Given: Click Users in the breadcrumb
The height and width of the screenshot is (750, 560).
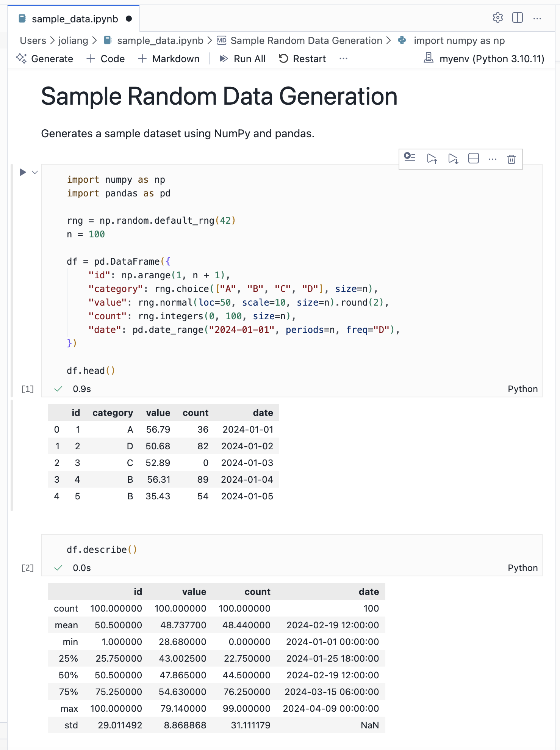Looking at the screenshot, I should coord(33,41).
